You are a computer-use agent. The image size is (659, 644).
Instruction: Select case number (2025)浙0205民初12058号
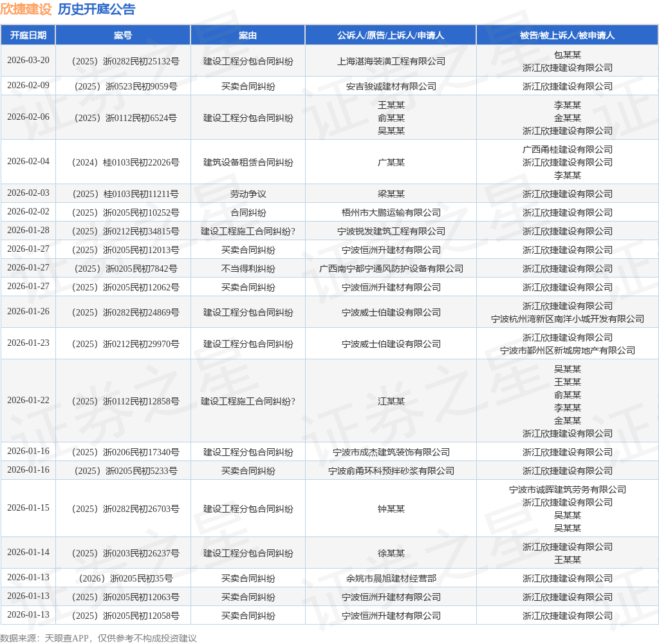coord(125,616)
